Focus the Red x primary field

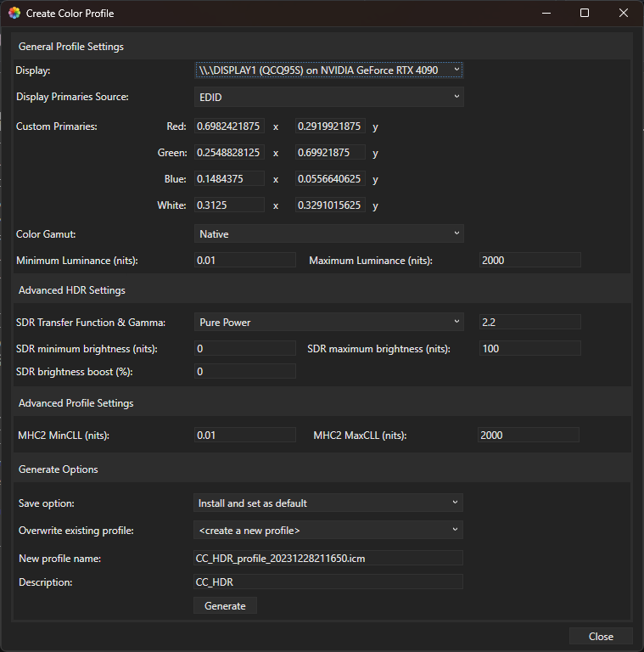point(229,126)
